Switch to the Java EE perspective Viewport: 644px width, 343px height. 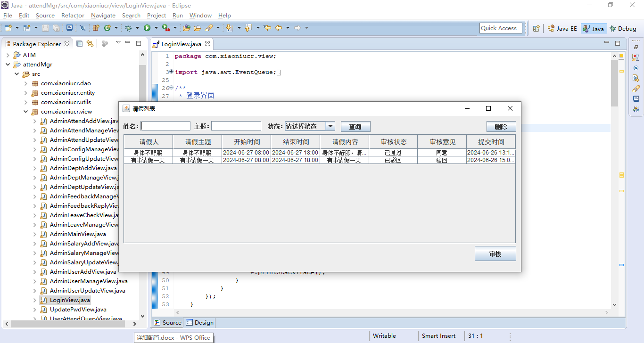pyautogui.click(x=562, y=28)
